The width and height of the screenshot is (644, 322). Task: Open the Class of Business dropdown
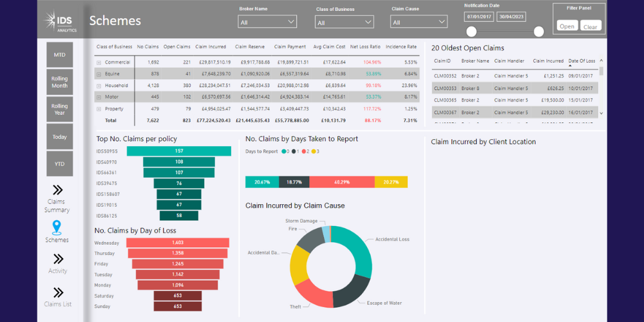[344, 22]
